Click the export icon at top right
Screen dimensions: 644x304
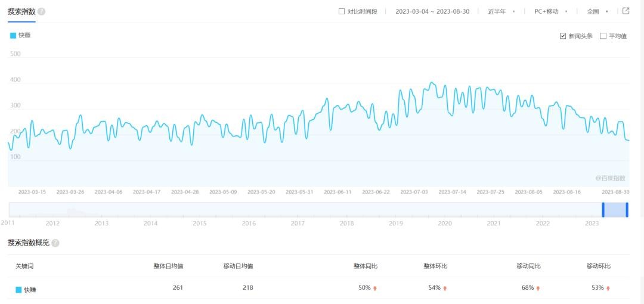(626, 11)
